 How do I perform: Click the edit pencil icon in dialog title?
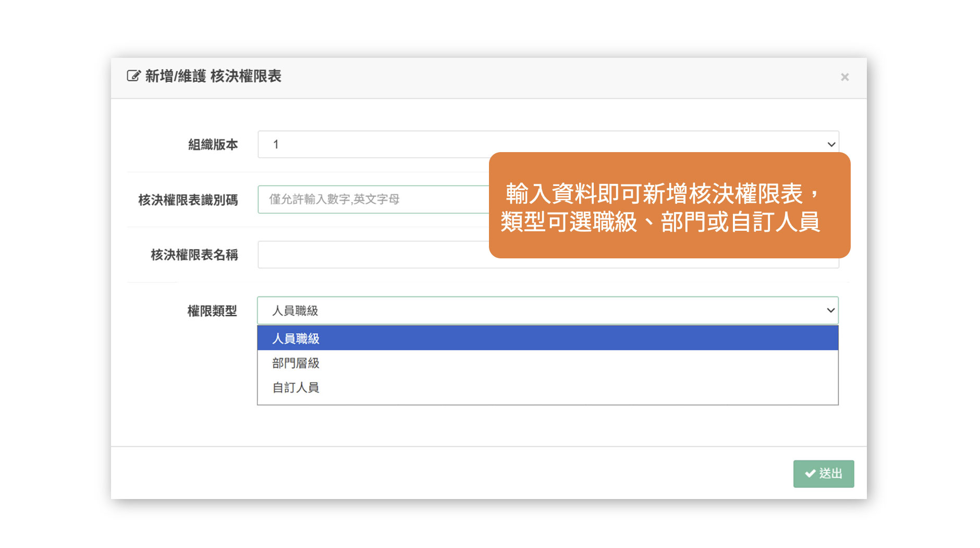(133, 76)
